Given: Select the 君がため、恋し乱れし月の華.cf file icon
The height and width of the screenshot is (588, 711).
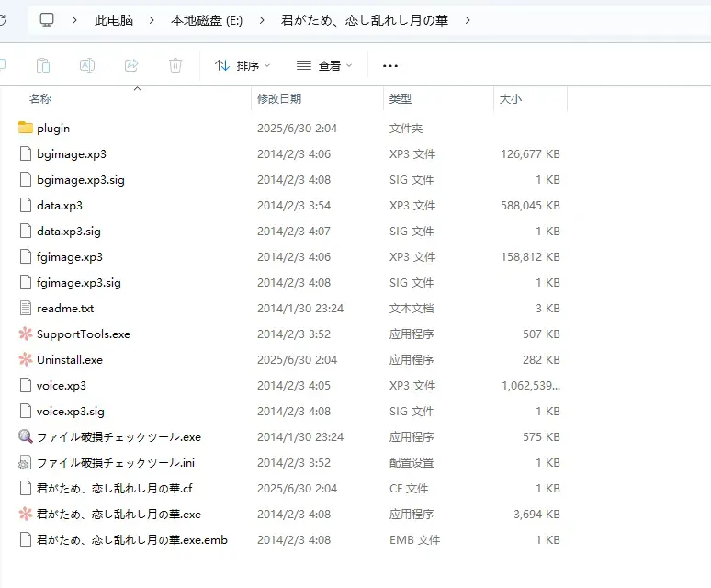Looking at the screenshot, I should [x=26, y=488].
